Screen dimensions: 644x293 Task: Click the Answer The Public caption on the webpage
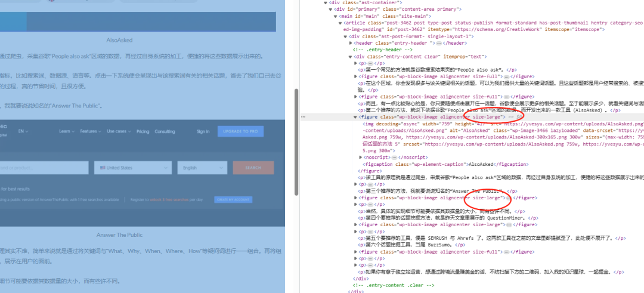click(119, 235)
